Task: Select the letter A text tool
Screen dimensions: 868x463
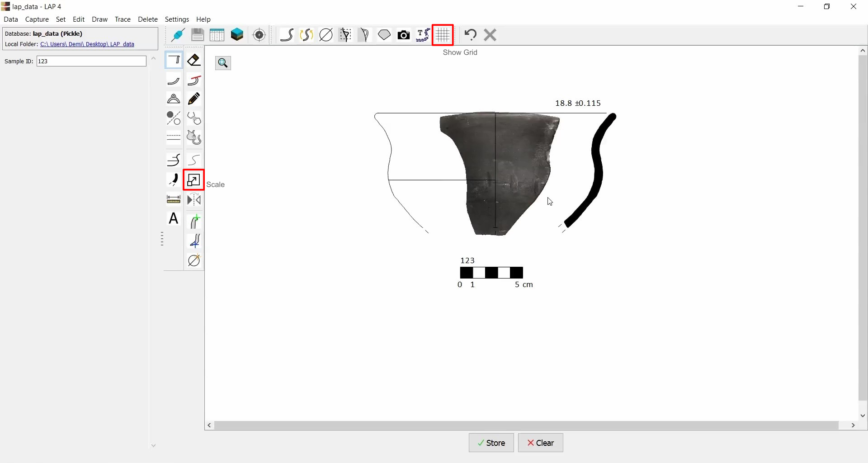Action: click(174, 219)
